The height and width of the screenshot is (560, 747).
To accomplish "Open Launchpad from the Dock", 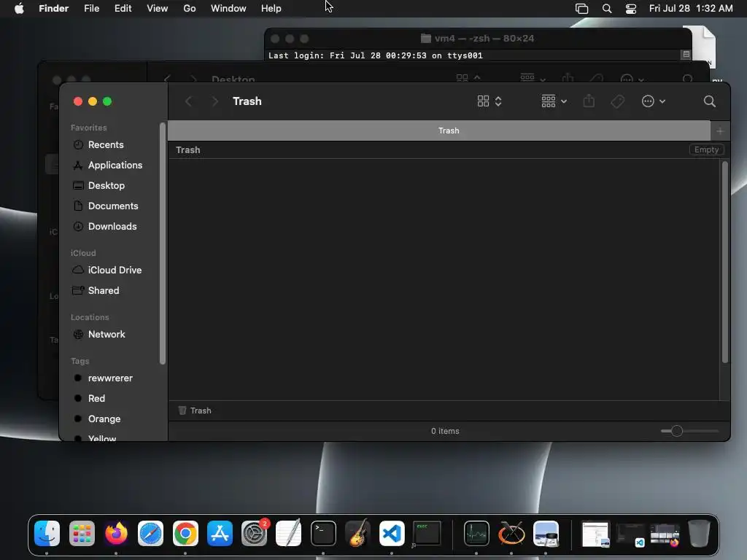I will [82, 533].
